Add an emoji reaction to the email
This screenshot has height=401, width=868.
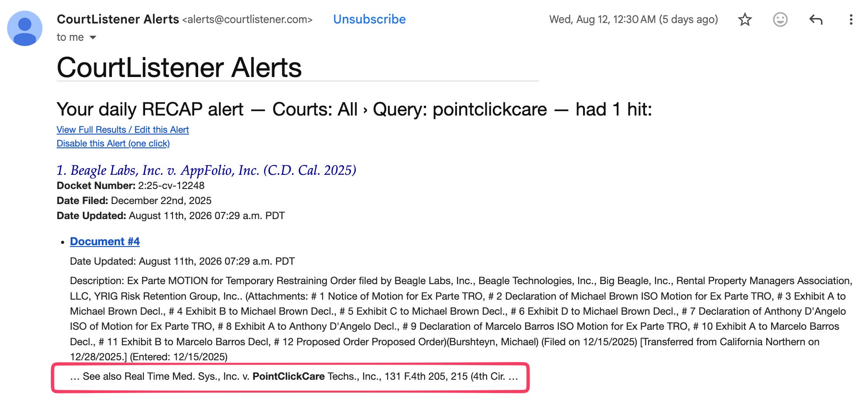pyautogui.click(x=780, y=19)
